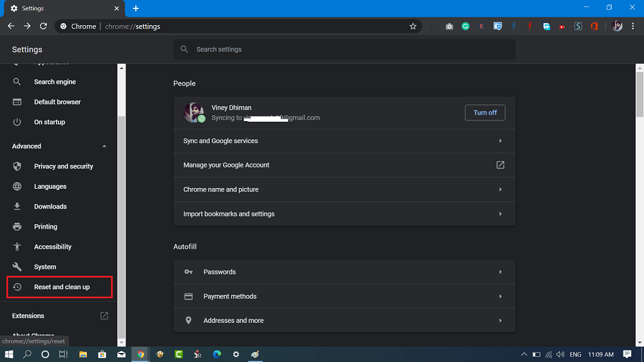Open the Chrome profile avatar menu

point(617,26)
